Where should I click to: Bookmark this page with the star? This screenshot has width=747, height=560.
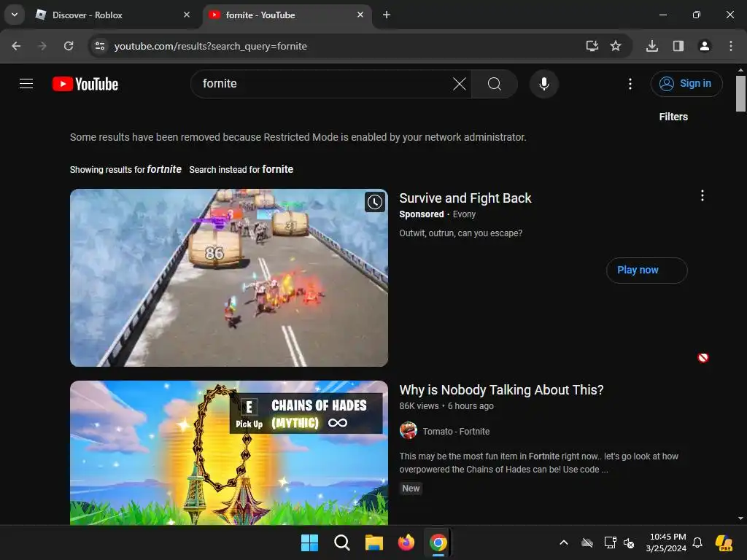click(616, 46)
